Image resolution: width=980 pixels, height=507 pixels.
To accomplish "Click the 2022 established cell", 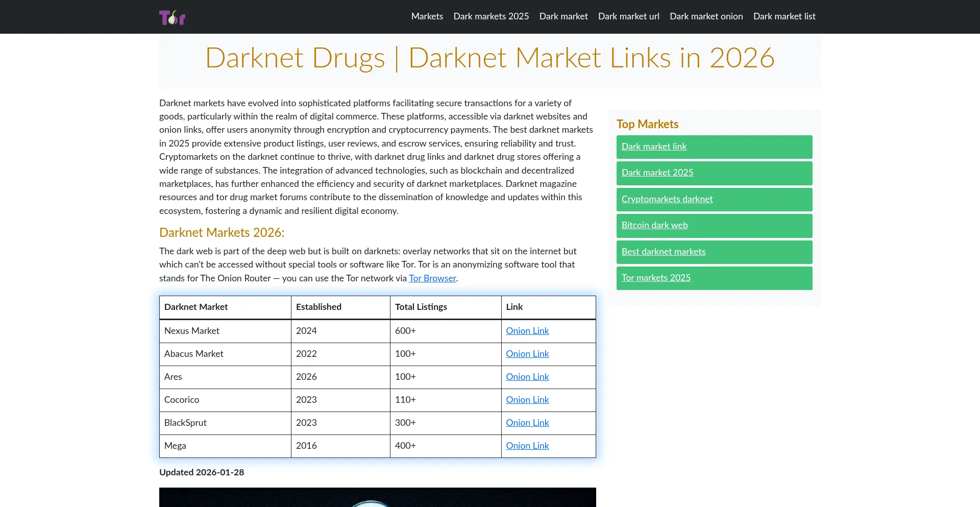I will pos(340,354).
